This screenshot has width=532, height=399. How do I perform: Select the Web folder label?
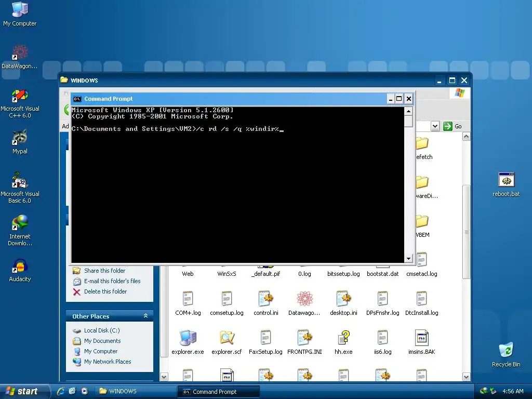188,274
